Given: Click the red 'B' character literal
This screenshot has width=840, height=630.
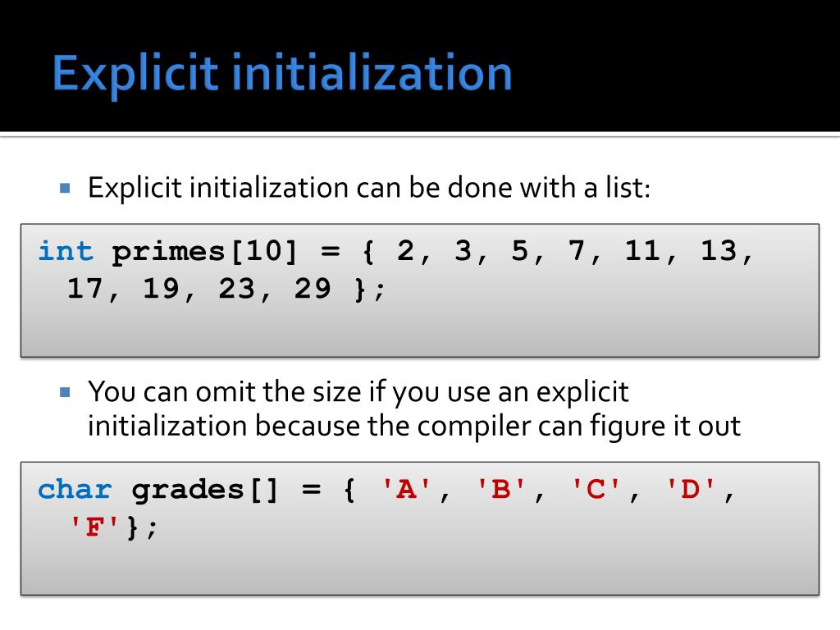Looking at the screenshot, I should [x=501, y=489].
